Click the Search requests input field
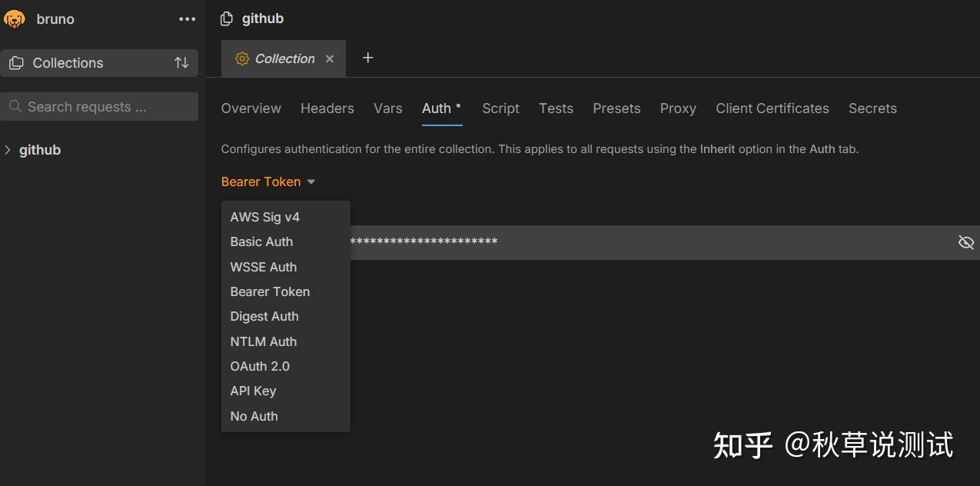 [x=99, y=107]
